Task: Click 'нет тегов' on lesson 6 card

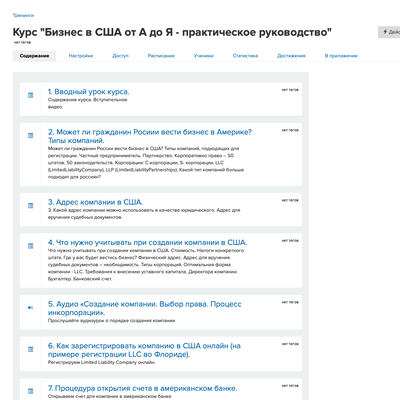Action: tap(290, 344)
